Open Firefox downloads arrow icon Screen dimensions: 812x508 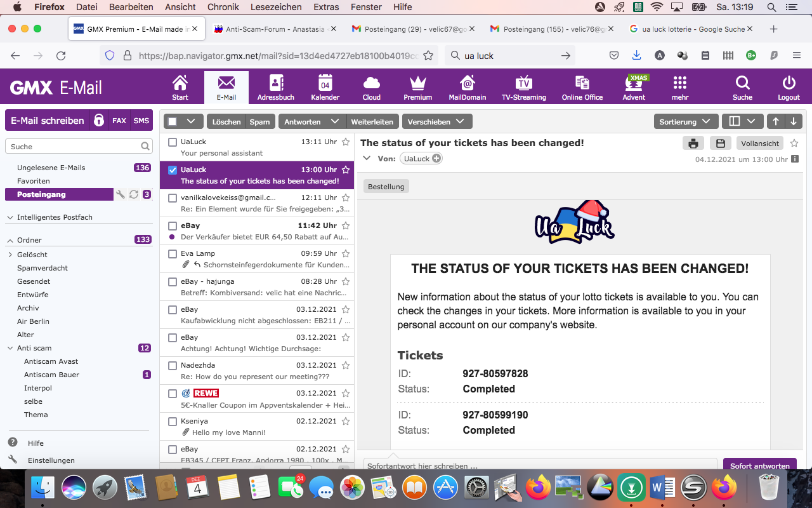pos(637,55)
